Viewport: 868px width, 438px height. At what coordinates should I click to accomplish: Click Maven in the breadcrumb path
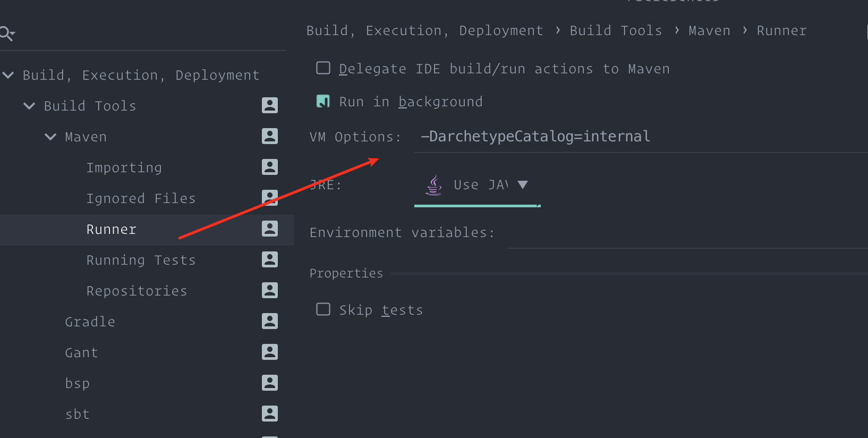pyautogui.click(x=709, y=31)
